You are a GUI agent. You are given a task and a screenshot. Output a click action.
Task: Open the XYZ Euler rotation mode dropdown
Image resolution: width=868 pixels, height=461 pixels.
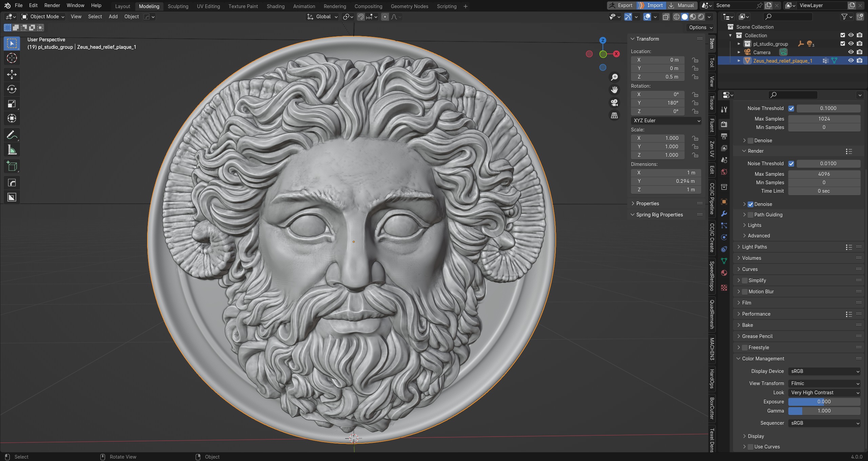[x=666, y=121]
